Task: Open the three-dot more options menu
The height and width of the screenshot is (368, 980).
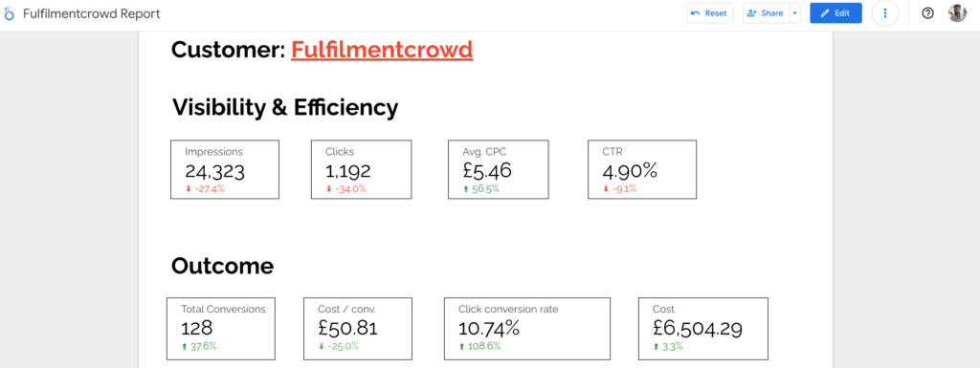Action: click(884, 13)
